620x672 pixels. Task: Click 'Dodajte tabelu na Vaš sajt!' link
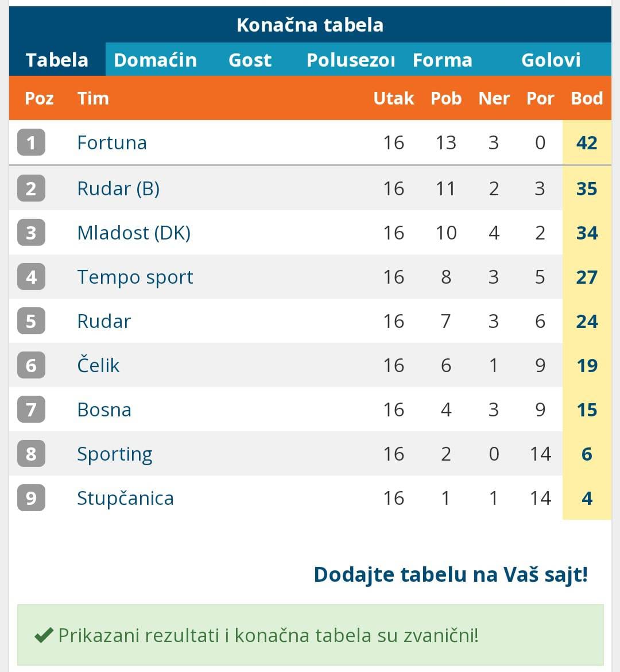point(451,574)
